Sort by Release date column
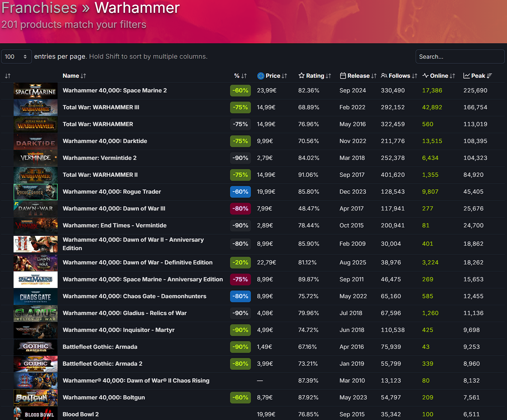 click(x=358, y=76)
